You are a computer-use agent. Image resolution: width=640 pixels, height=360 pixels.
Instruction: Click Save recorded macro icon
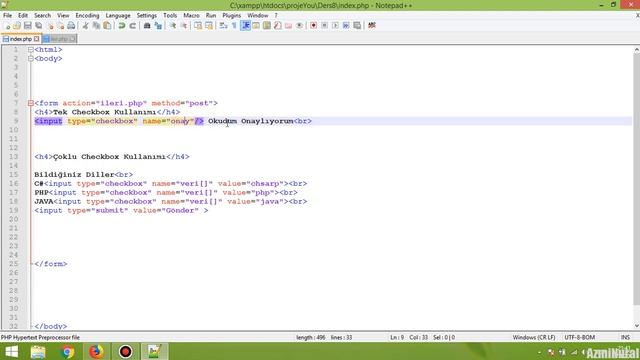pos(357,26)
